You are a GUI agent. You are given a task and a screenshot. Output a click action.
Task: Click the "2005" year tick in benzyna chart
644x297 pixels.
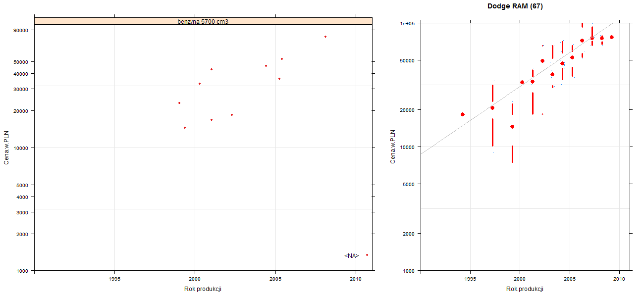pos(275,279)
